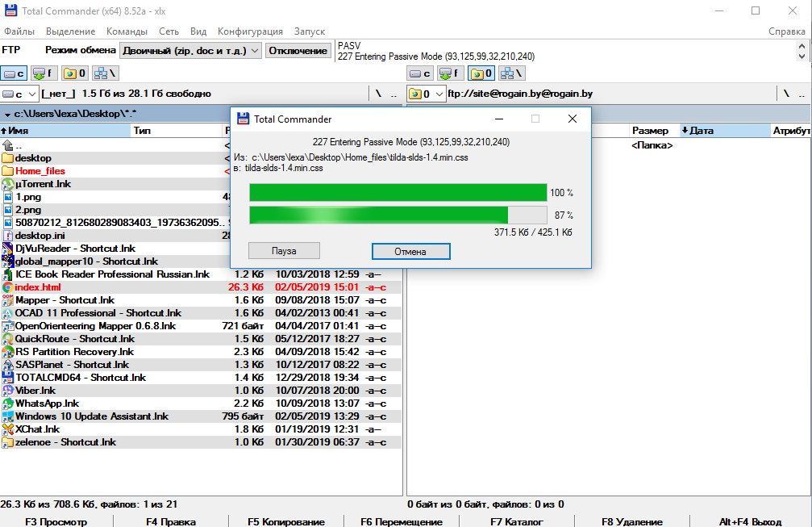Select left panel drive c button

coord(14,73)
